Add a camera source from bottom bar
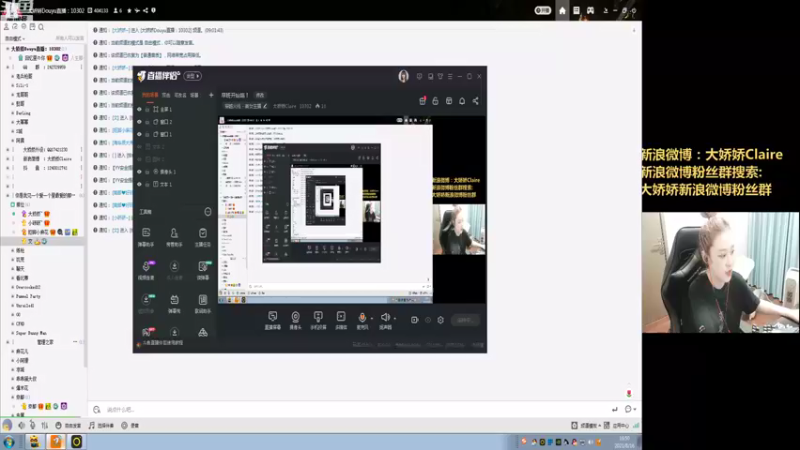The width and height of the screenshot is (800, 450). pyautogui.click(x=295, y=320)
